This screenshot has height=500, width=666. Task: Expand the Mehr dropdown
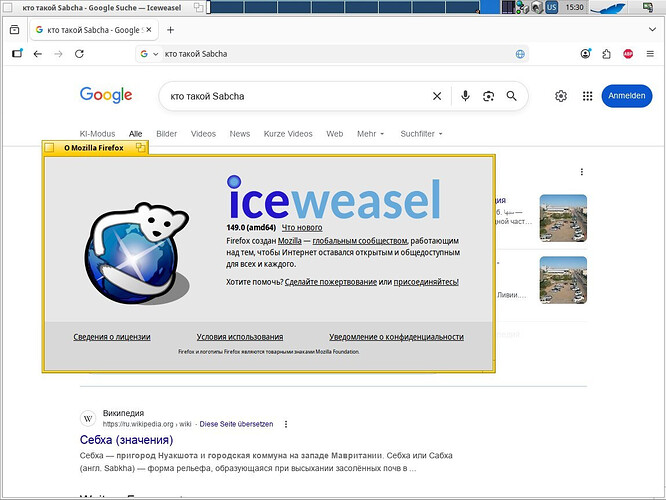point(371,133)
